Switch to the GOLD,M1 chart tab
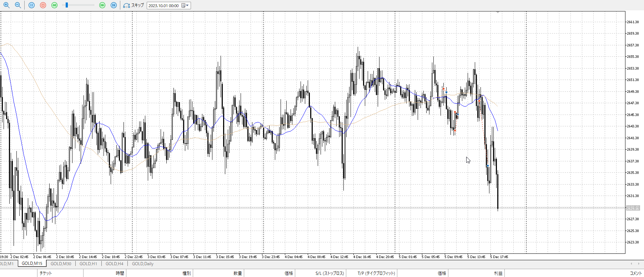The width and height of the screenshot is (644, 277). click(x=7, y=264)
